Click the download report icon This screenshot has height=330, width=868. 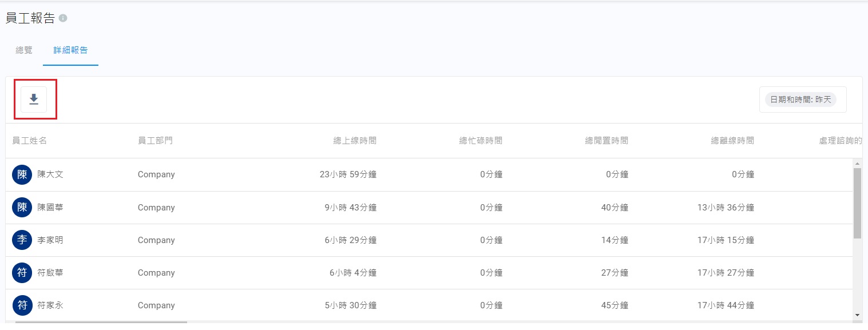(x=34, y=100)
